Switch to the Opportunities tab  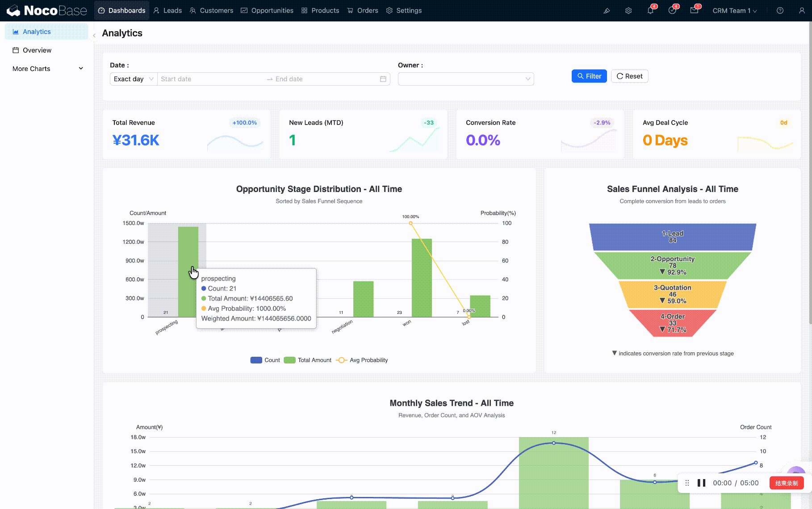click(x=267, y=11)
